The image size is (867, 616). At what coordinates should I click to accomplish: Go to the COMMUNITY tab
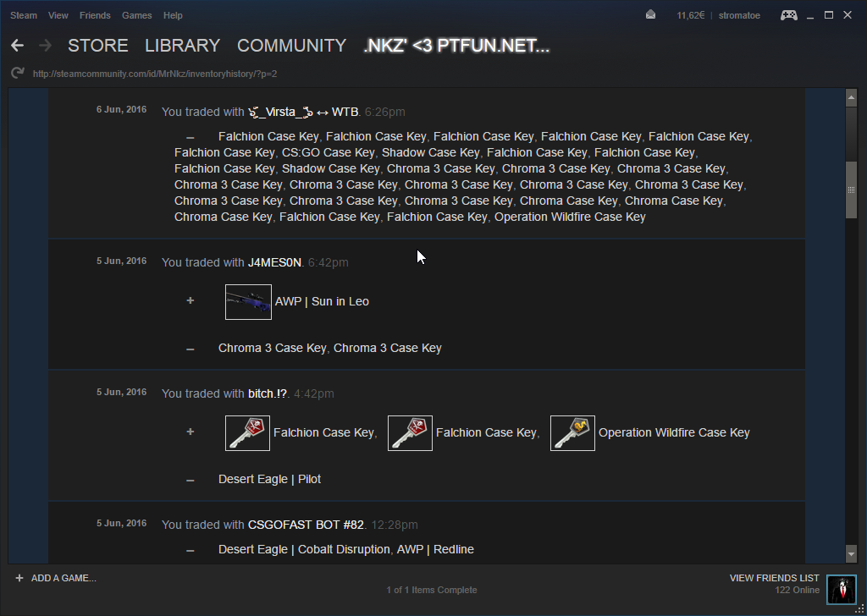291,46
